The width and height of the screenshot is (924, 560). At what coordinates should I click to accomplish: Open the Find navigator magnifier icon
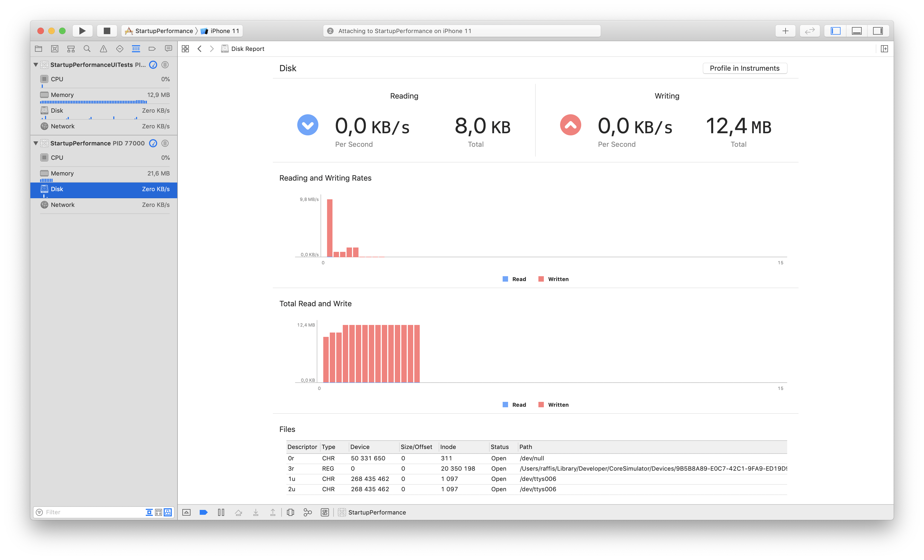tap(87, 49)
